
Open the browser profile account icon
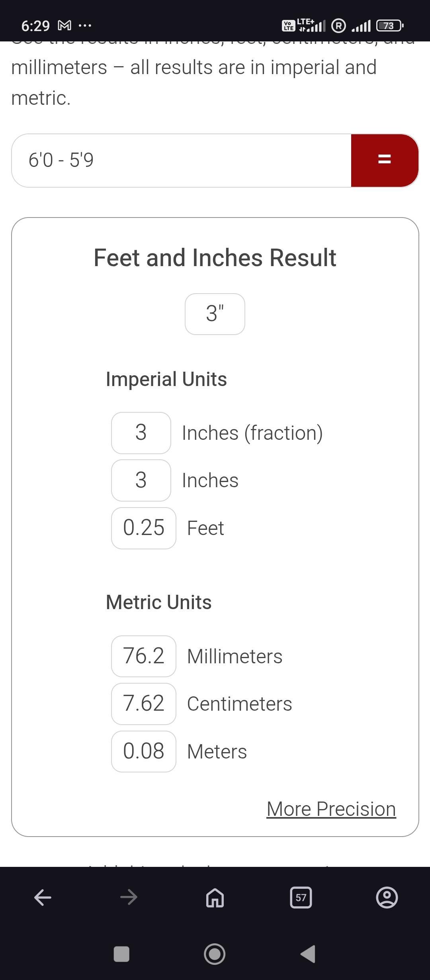(x=387, y=897)
